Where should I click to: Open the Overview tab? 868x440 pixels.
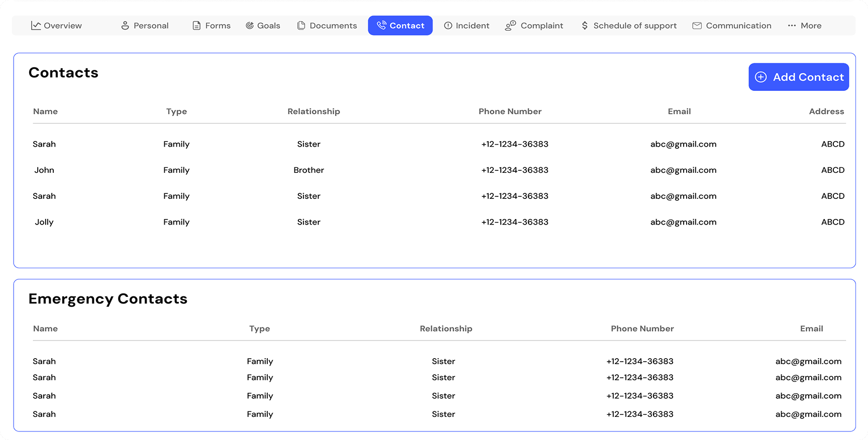pyautogui.click(x=56, y=26)
